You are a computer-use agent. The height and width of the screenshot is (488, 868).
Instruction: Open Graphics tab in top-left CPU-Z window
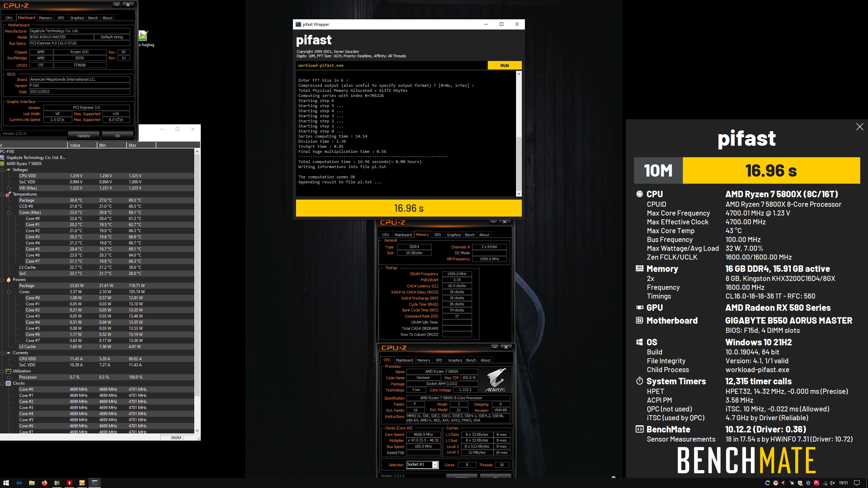click(77, 18)
